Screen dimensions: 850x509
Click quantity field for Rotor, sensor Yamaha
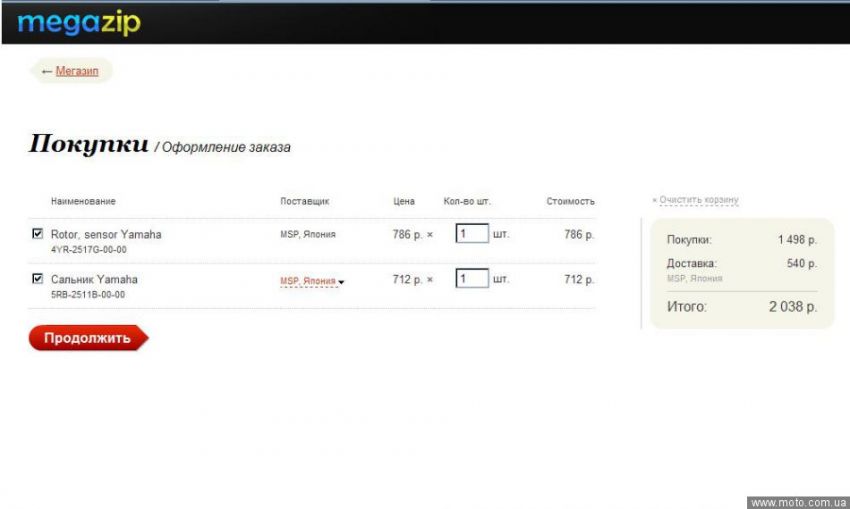pos(472,234)
